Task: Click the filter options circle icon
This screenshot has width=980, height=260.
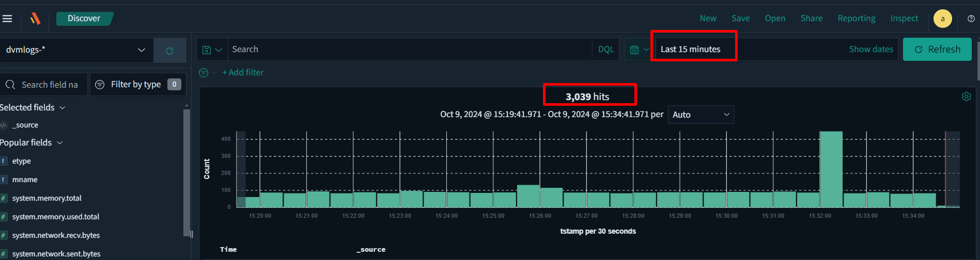Action: click(204, 73)
